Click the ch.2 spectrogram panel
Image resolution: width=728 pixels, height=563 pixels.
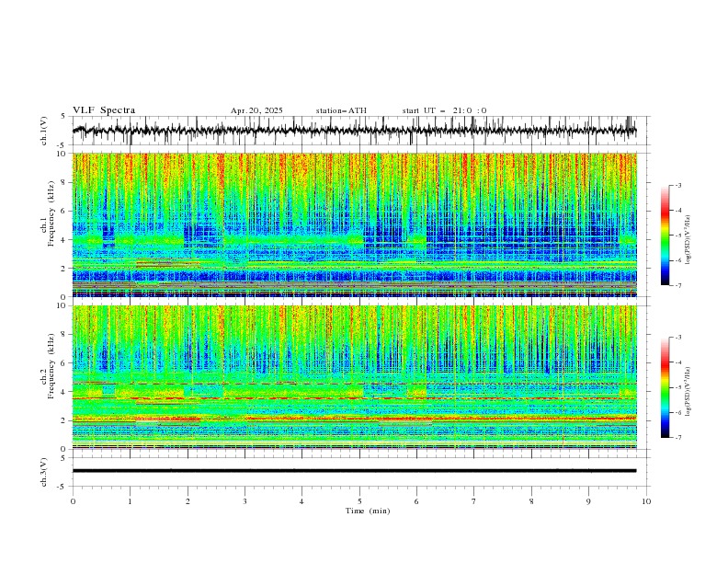tap(354, 377)
